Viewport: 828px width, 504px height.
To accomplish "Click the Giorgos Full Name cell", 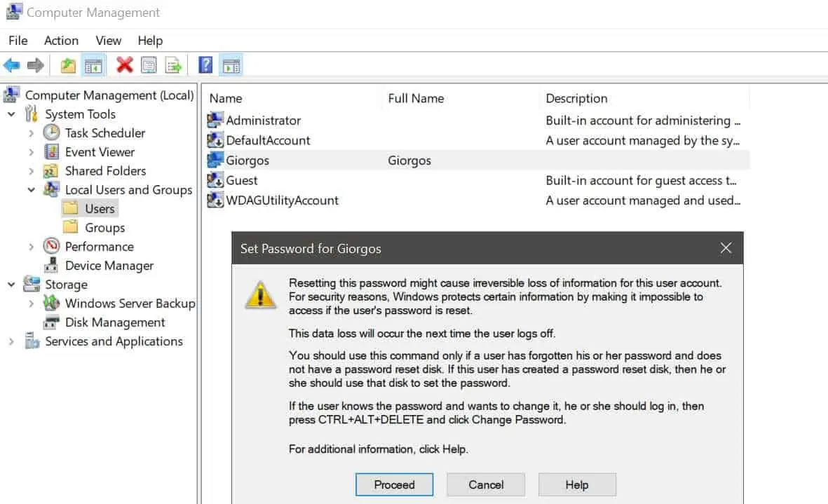I will 409,161.
